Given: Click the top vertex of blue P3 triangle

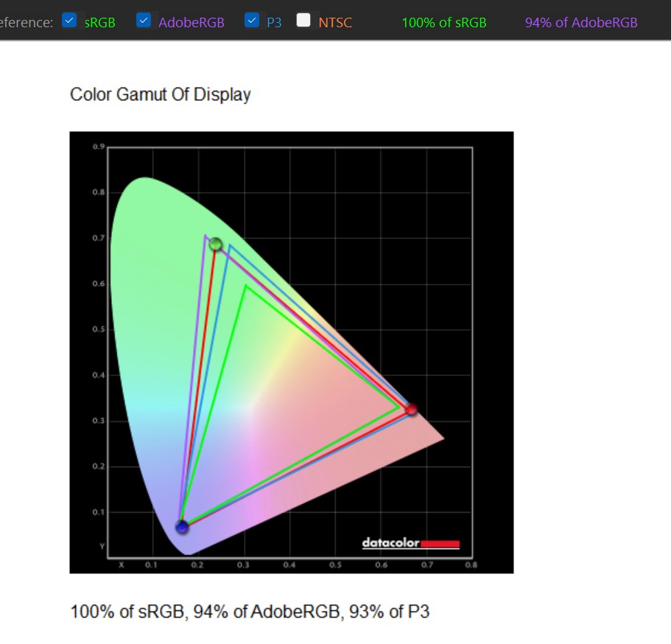Looking at the screenshot, I should 229,245.
